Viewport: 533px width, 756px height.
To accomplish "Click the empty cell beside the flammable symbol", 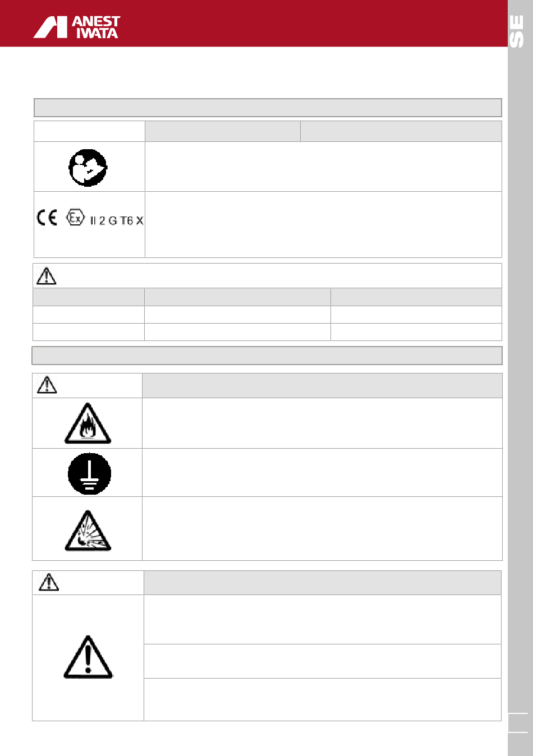I will point(322,423).
